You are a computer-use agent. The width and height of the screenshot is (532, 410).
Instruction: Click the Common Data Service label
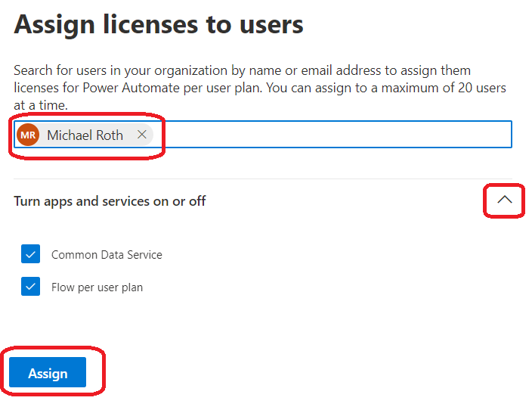107,255
